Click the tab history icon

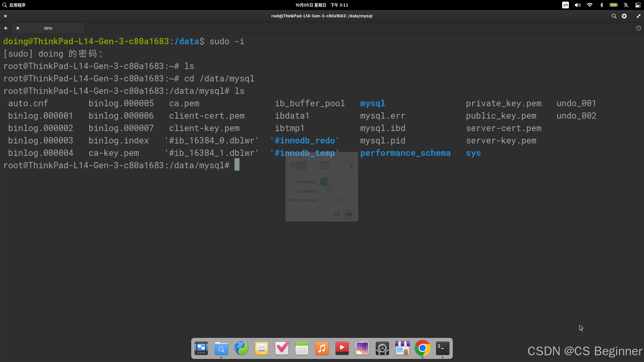point(638,28)
